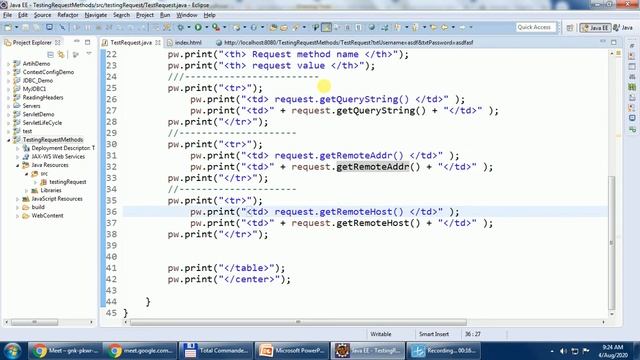Place cursor on getRemoteHost in line 37
Screen dimensions: 640x360
(x=372, y=223)
